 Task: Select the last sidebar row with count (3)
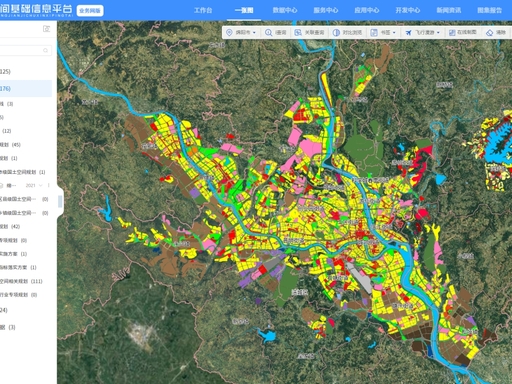tap(26, 327)
